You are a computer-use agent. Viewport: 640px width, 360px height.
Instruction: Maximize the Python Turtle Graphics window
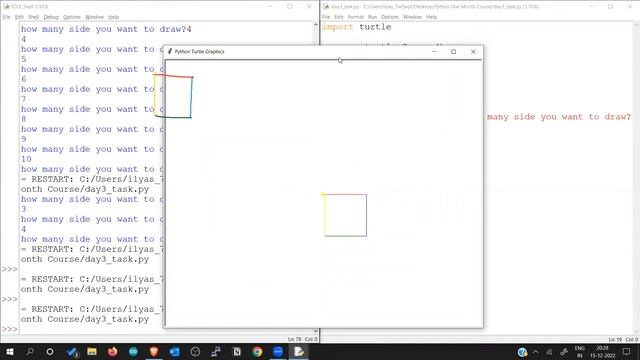pos(453,51)
